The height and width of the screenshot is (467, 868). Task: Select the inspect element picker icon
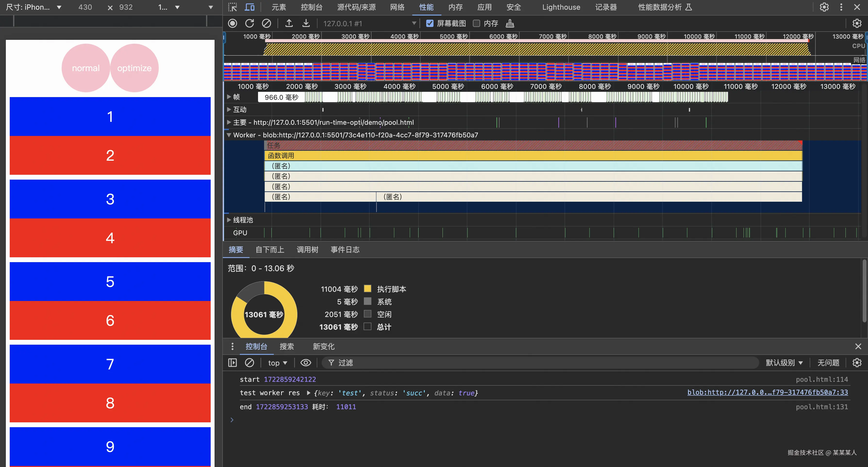[x=233, y=7]
